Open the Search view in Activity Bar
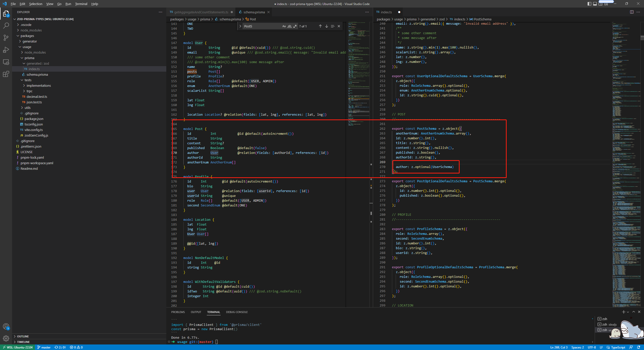This screenshot has width=644, height=350. pyautogui.click(x=6, y=25)
